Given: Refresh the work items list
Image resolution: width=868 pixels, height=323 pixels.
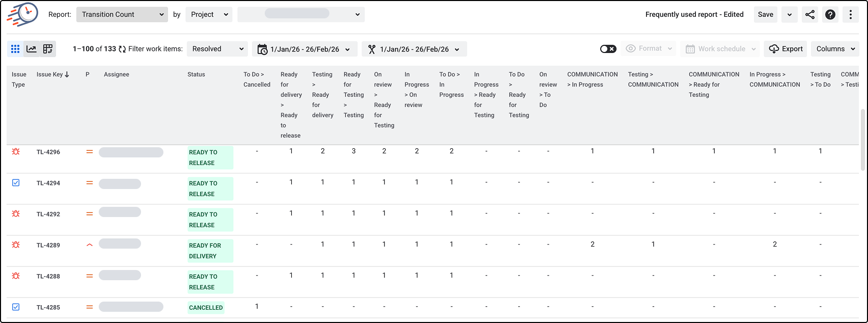Looking at the screenshot, I should [x=122, y=49].
